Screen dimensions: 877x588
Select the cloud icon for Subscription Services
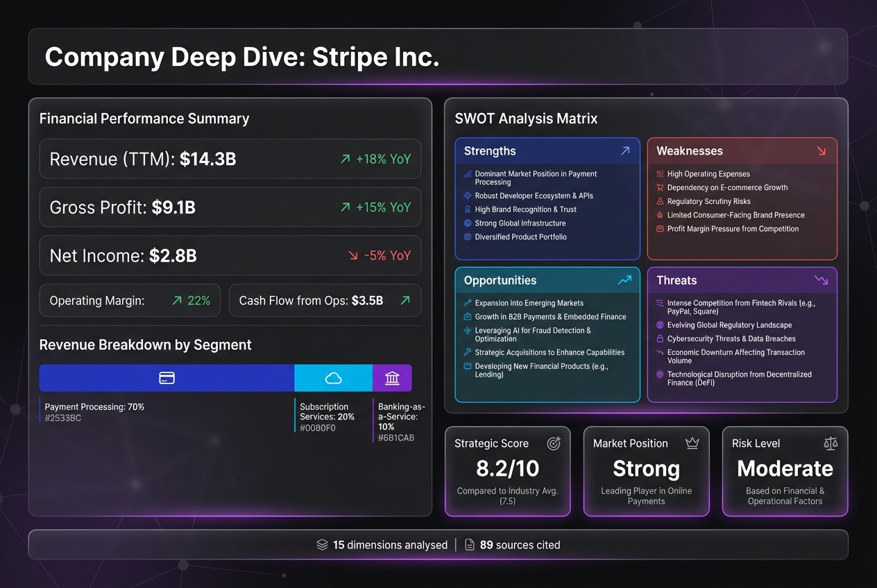(x=334, y=377)
